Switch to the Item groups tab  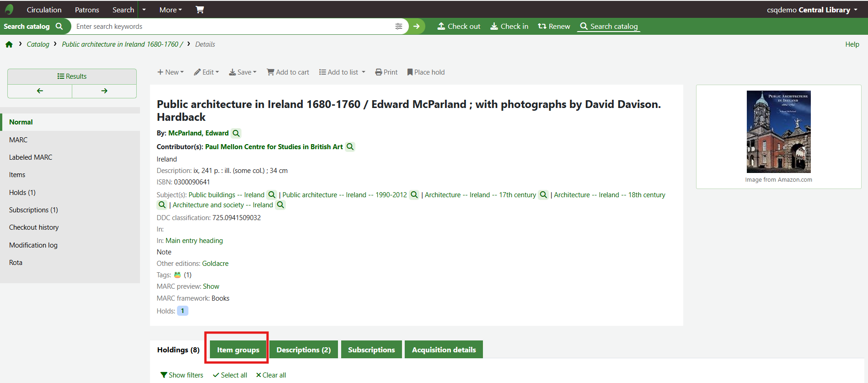pos(238,350)
